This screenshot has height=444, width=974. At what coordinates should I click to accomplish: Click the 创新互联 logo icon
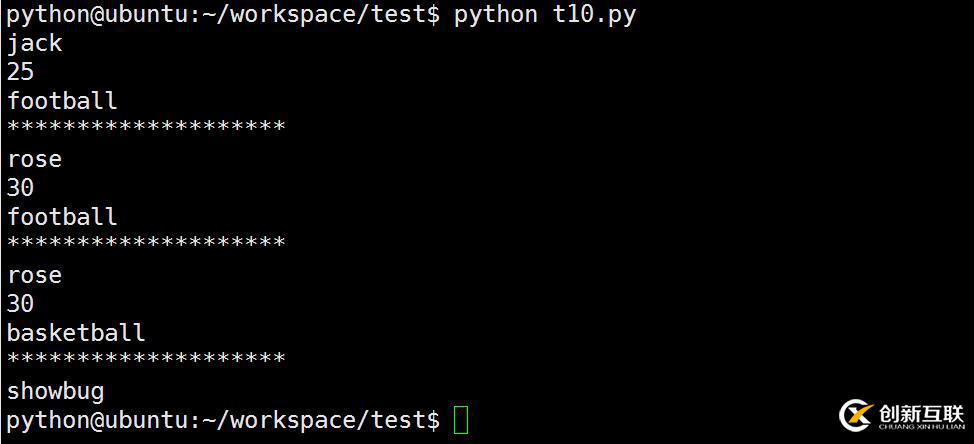[x=857, y=415]
